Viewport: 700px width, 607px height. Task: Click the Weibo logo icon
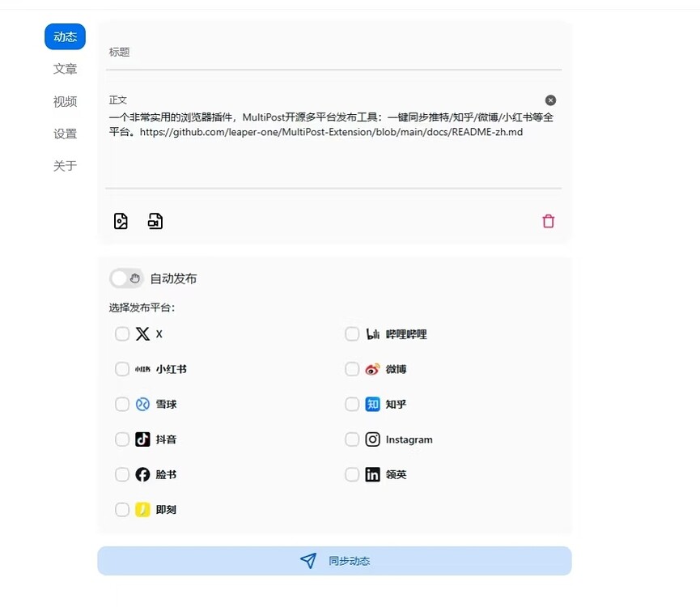coord(373,369)
